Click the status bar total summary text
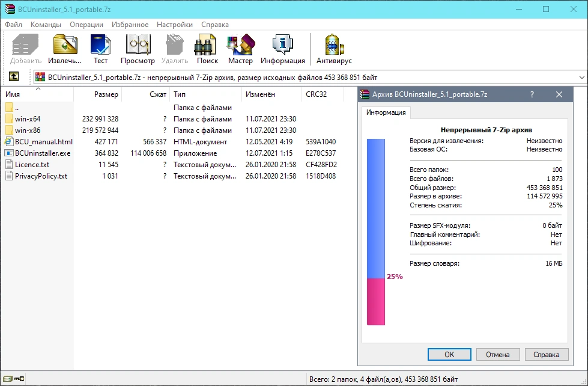 [x=383, y=379]
